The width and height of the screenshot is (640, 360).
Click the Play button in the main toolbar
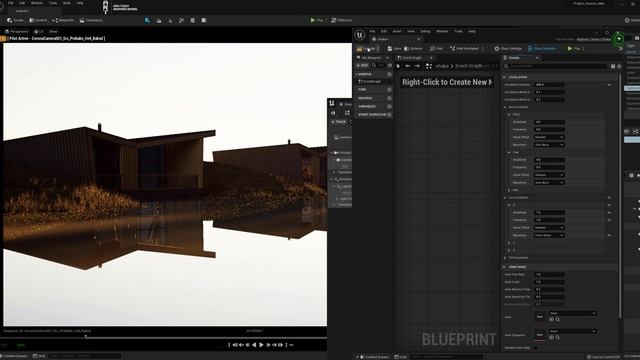[x=317, y=20]
